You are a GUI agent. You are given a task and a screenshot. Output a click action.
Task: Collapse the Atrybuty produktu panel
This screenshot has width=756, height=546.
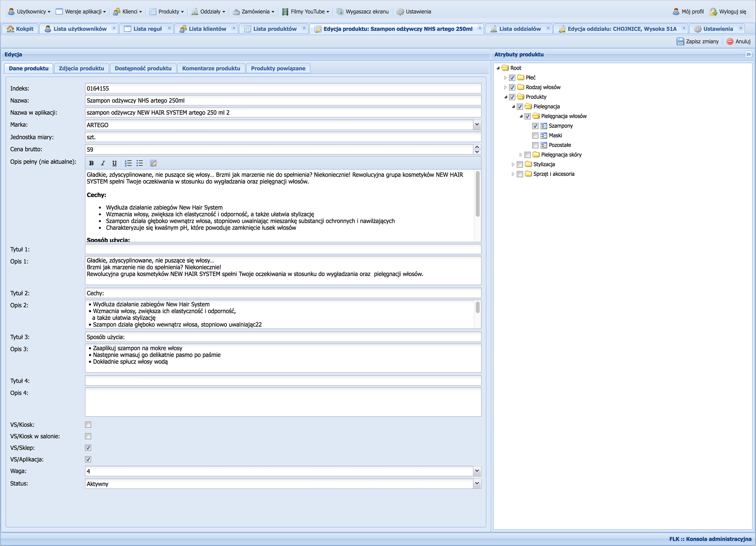coord(748,54)
